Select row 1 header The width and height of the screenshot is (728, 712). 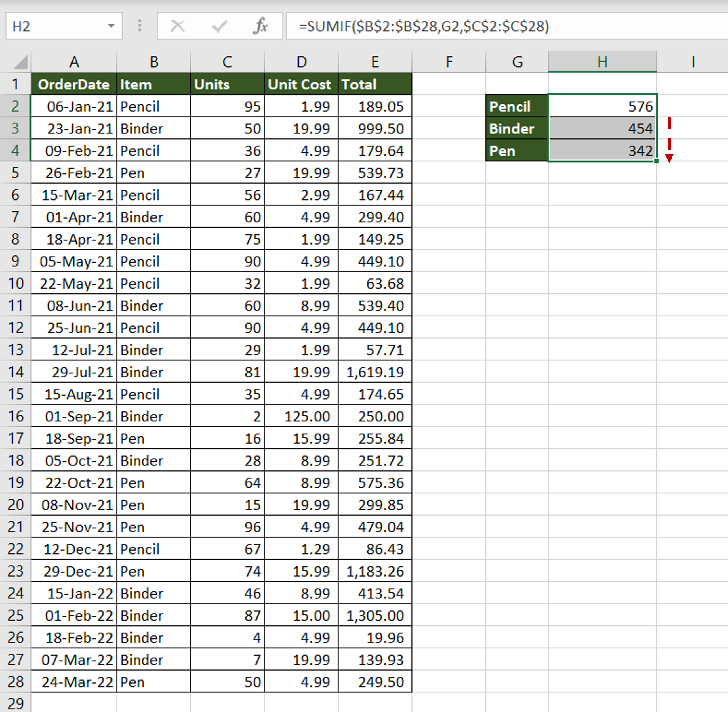coord(15,84)
